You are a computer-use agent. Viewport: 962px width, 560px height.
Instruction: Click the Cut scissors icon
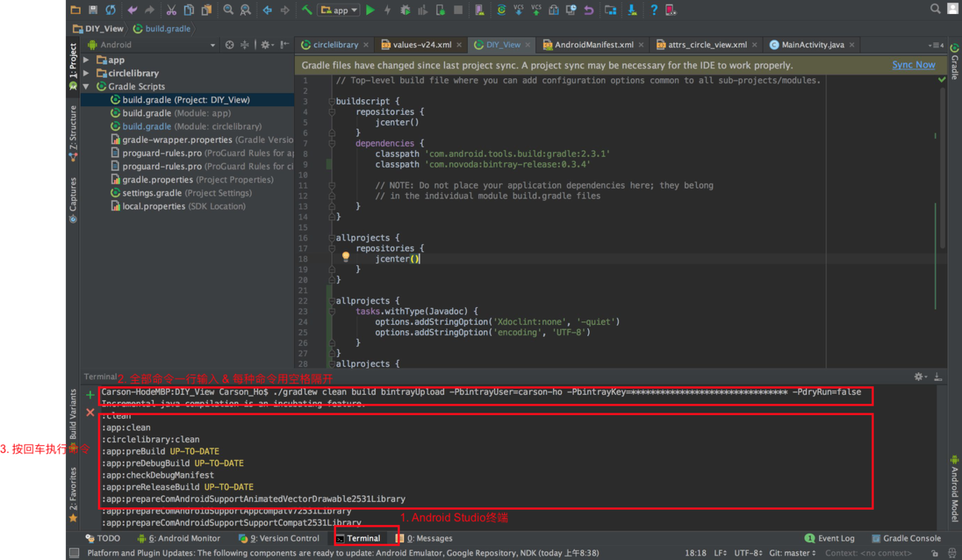point(171,10)
